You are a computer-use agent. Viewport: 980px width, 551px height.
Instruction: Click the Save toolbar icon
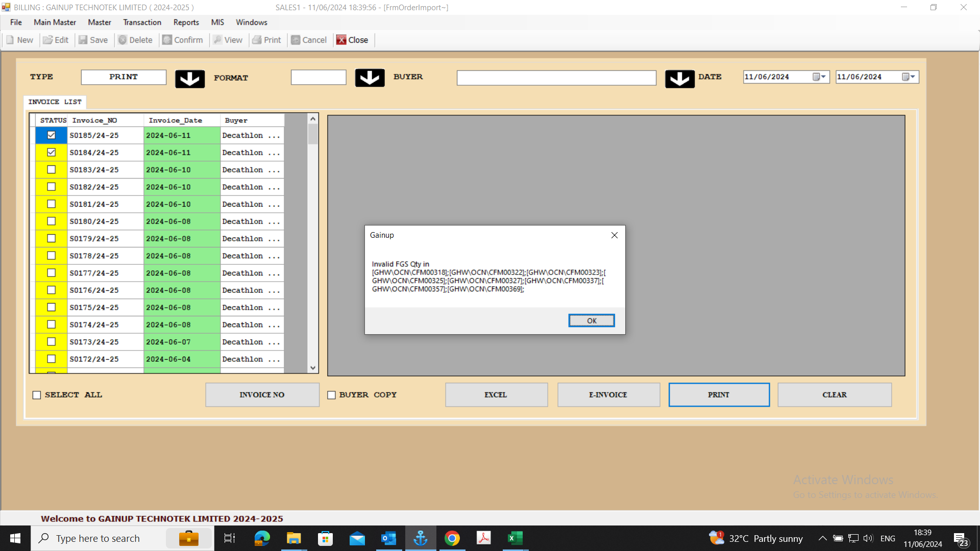coord(83,40)
